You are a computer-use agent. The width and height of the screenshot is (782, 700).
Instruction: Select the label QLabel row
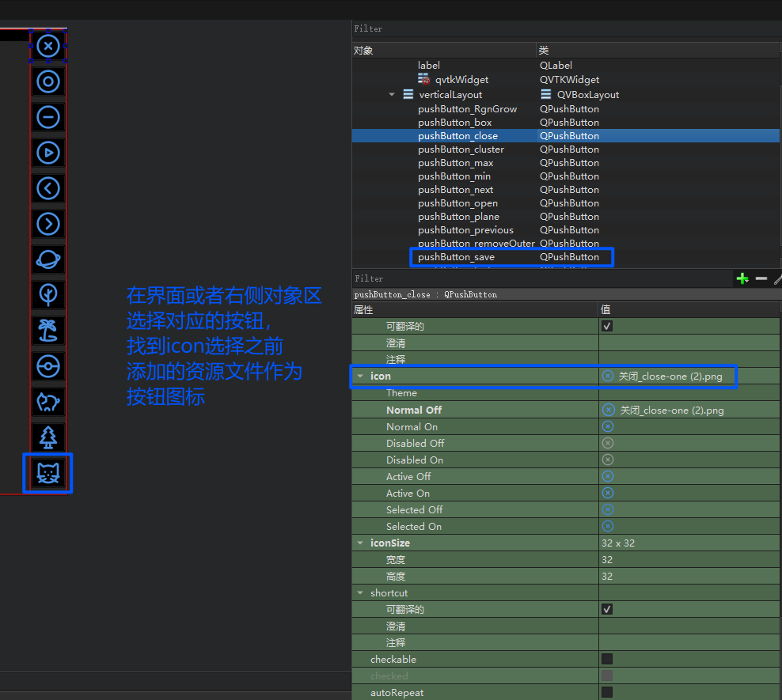pos(566,66)
